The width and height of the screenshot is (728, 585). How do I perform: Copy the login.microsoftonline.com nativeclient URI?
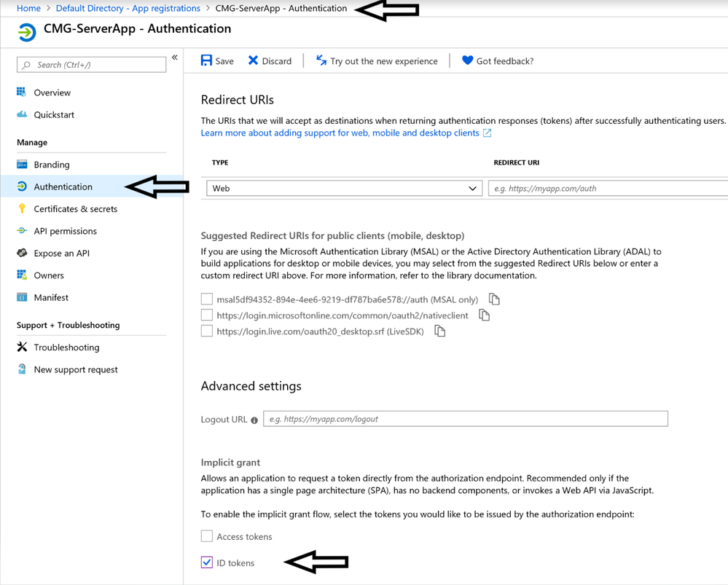coord(485,315)
